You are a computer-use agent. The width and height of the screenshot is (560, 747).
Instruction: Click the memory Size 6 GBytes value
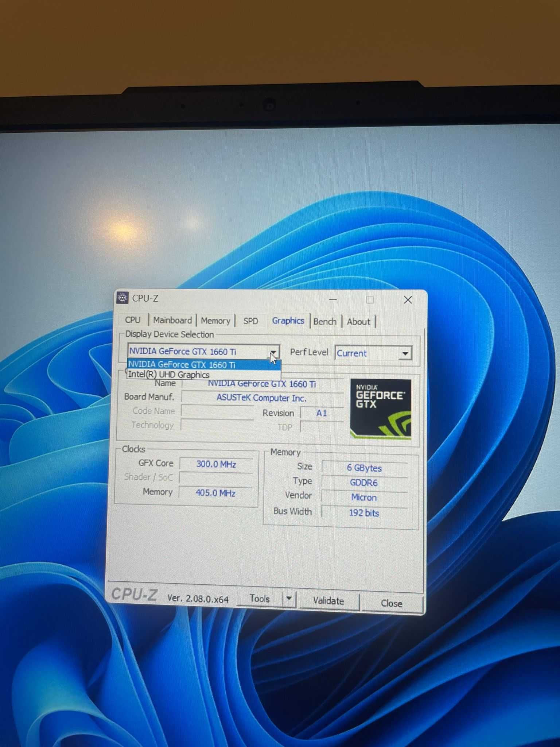[364, 468]
